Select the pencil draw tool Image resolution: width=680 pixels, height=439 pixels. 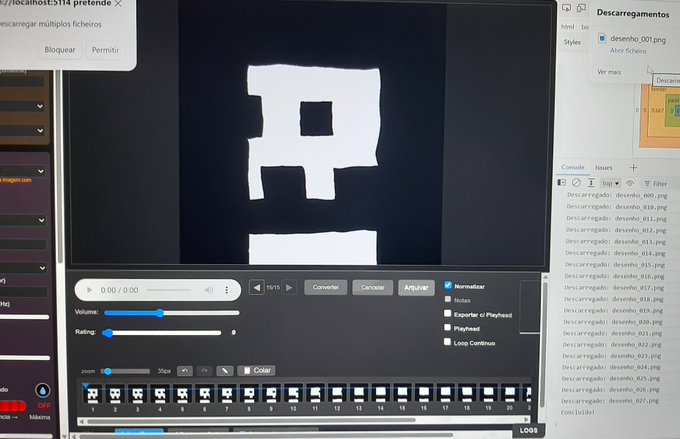[x=225, y=371]
